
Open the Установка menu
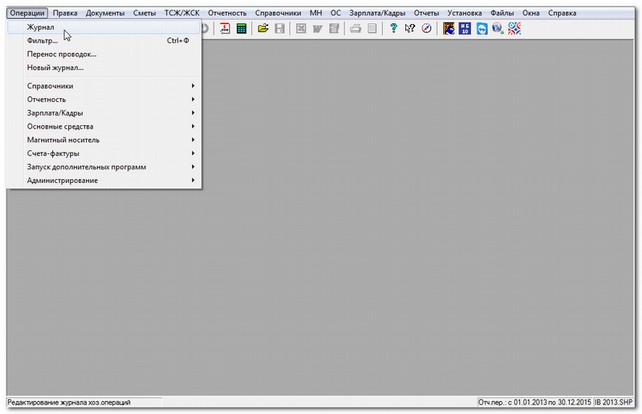tap(465, 13)
